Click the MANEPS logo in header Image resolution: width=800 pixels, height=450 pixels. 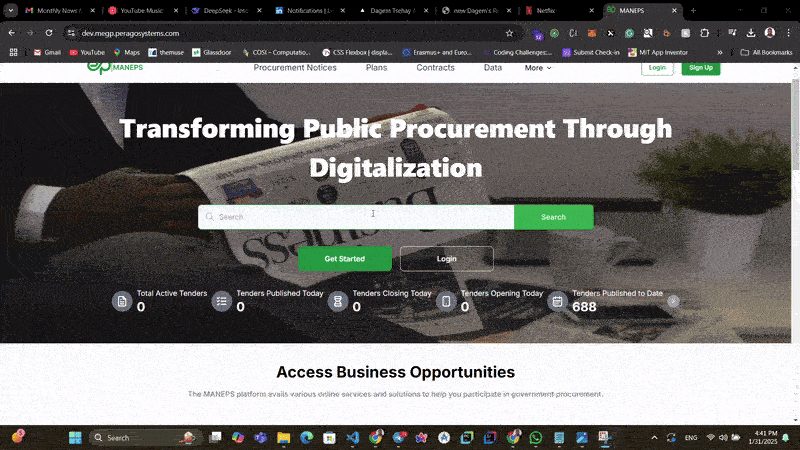[115, 67]
